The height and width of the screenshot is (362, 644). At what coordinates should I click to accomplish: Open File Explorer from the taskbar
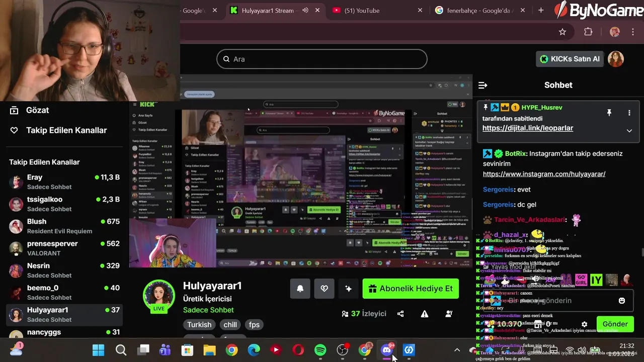tap(209, 350)
